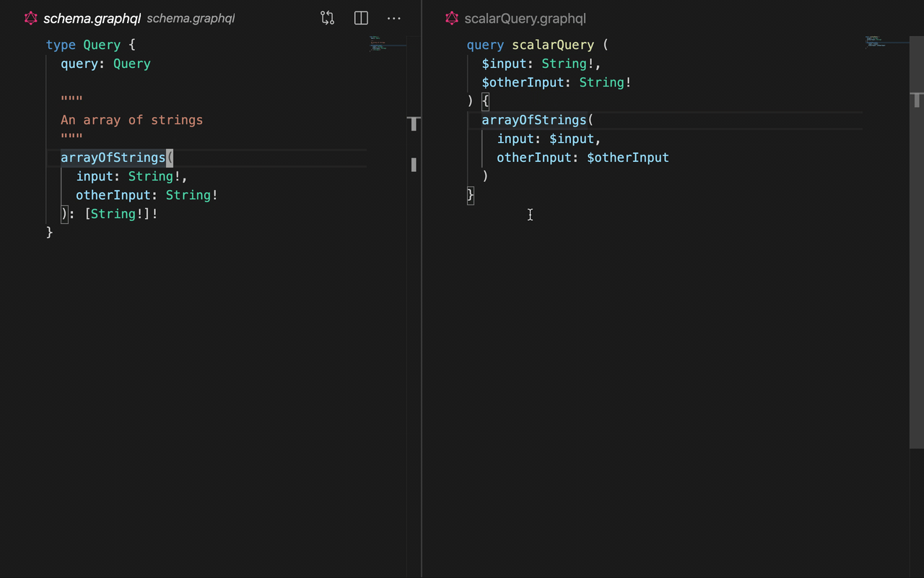Screen dimensions: 924x578
Task: Click the scalarQuery editor vertical scrollbar
Action: coord(917,242)
